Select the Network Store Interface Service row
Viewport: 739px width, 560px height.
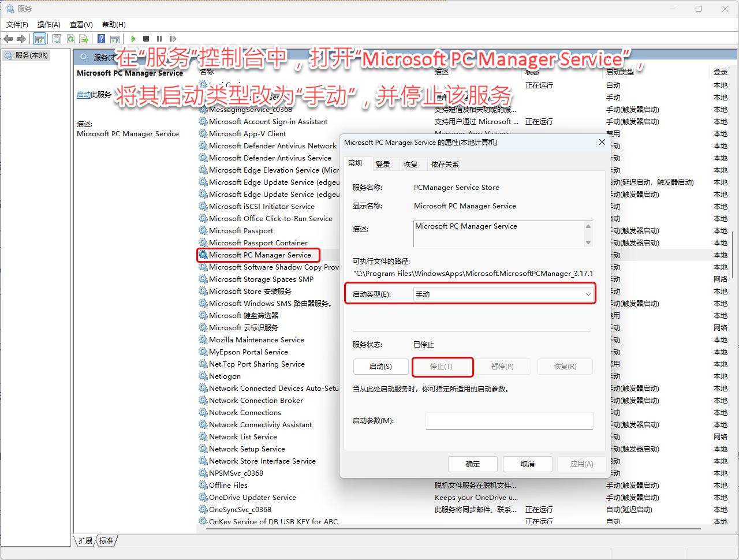pyautogui.click(x=263, y=461)
